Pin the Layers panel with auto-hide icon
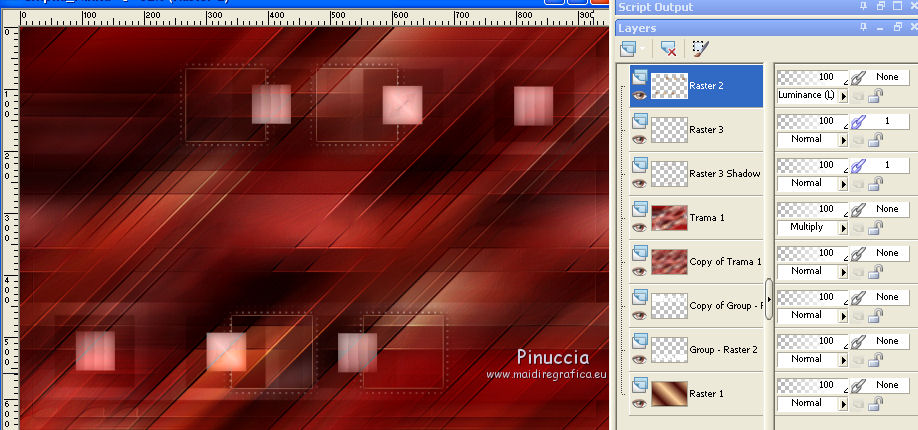Viewport: 918px width, 430px height. pyautogui.click(x=864, y=27)
